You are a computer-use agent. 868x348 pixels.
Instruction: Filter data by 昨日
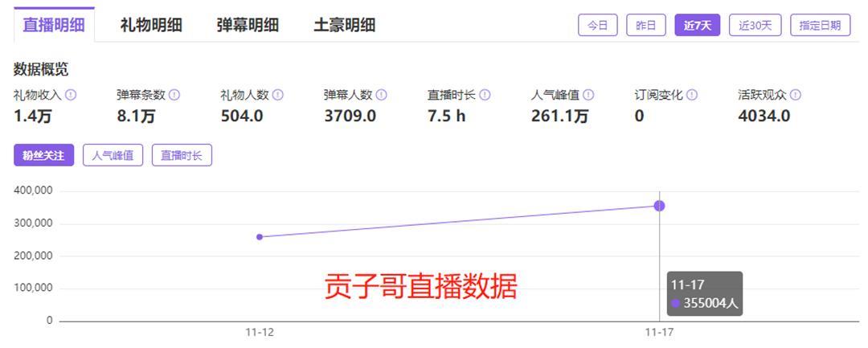click(x=645, y=25)
